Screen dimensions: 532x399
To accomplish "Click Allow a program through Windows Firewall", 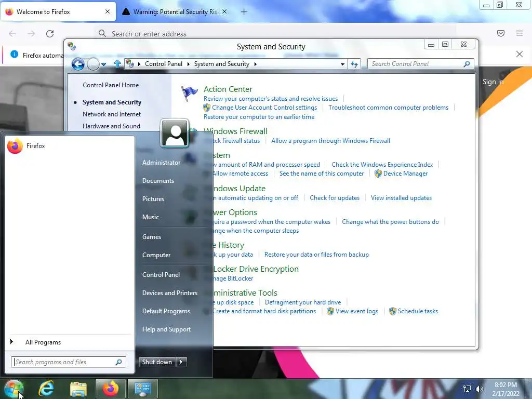I will pyautogui.click(x=330, y=141).
